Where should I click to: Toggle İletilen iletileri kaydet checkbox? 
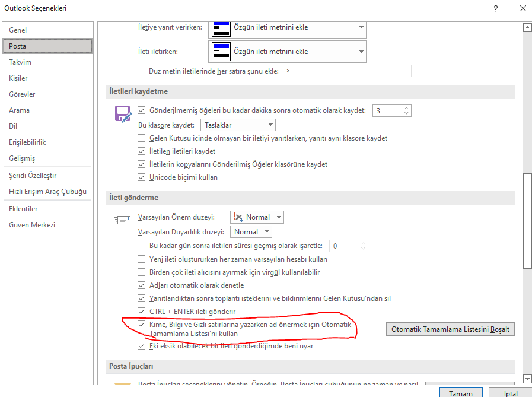point(142,151)
